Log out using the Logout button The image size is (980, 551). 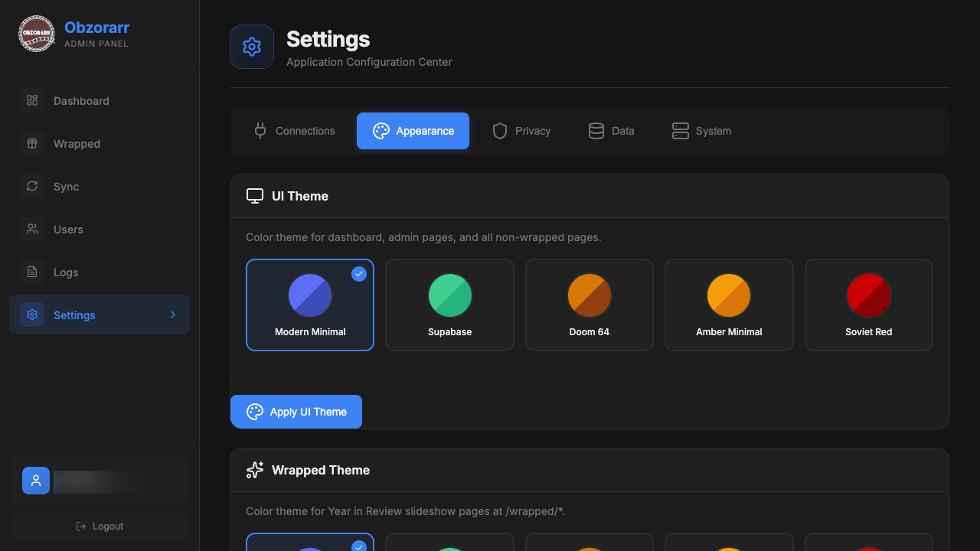coord(100,527)
